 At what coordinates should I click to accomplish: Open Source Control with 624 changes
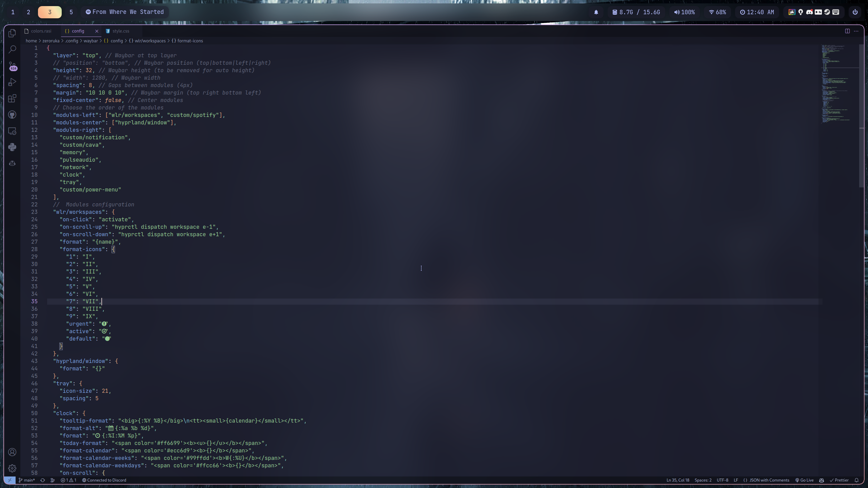12,66
